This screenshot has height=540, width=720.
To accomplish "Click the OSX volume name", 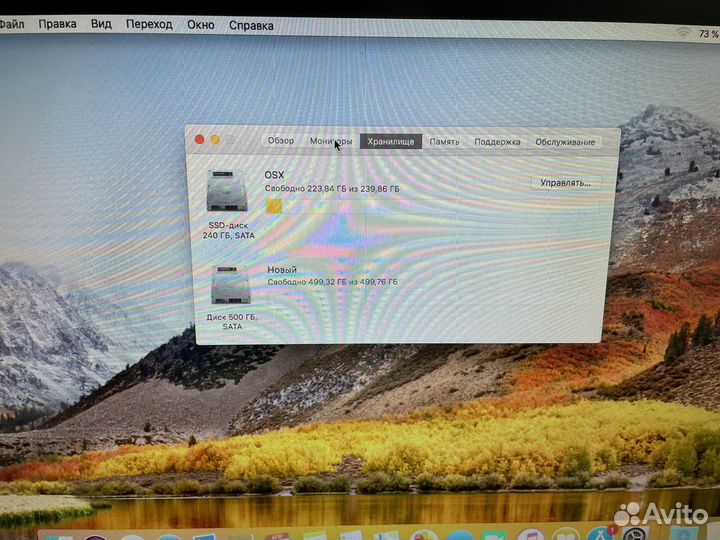I will pos(274,175).
